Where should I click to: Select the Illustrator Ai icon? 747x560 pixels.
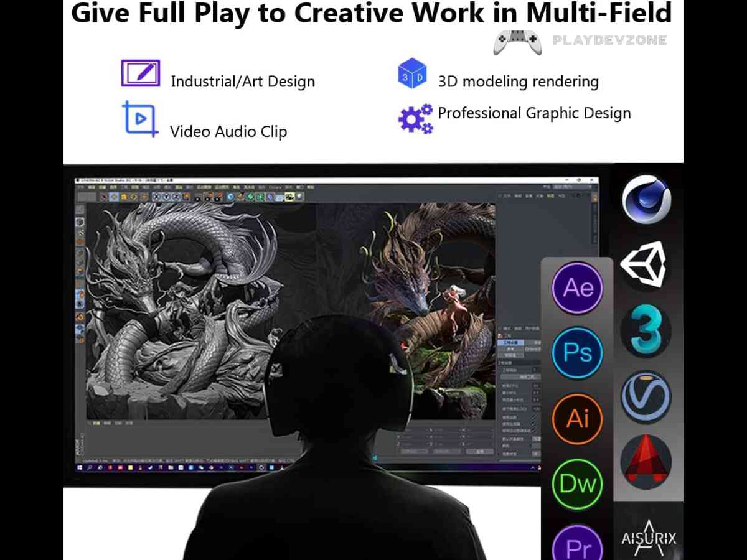(578, 418)
